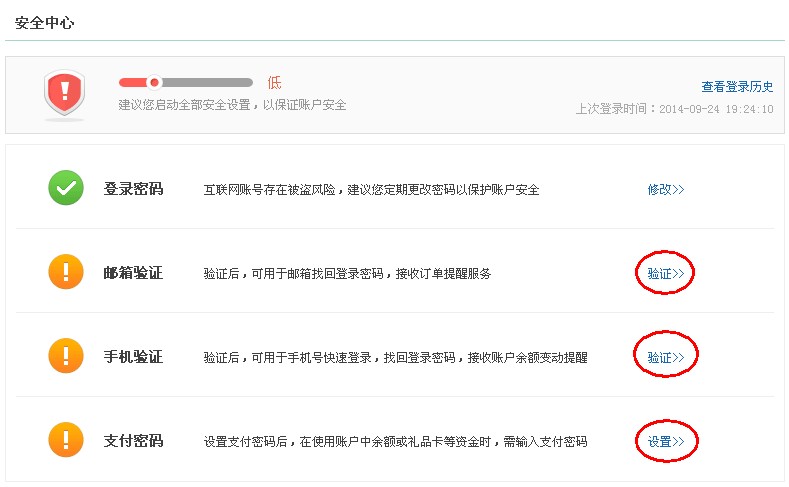789x487 pixels.
Task: Click green checkmark icon beside 登录密码
Action: [66, 188]
